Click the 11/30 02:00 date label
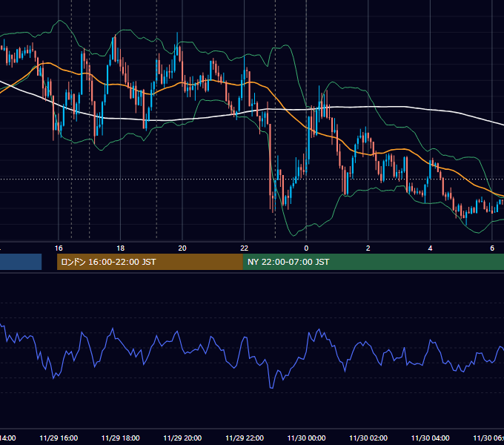This screenshot has height=445, width=504. click(x=368, y=438)
